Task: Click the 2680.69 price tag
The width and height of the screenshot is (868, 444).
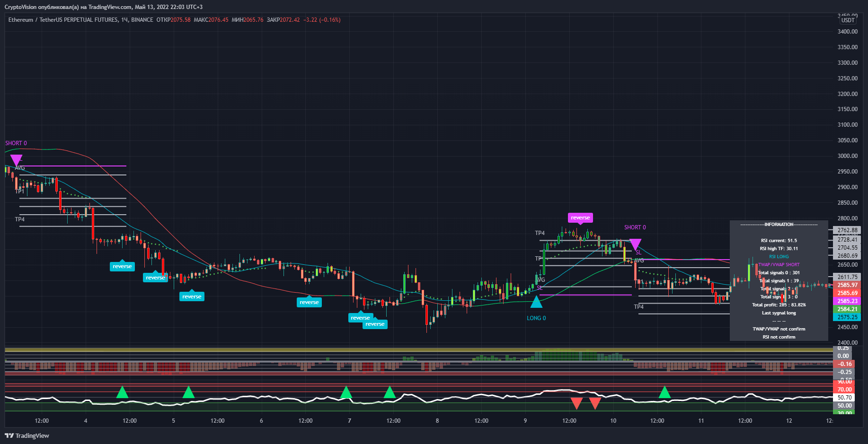Action: pos(847,256)
